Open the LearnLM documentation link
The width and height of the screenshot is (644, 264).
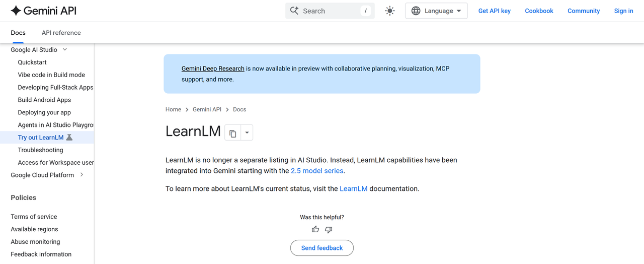pyautogui.click(x=353, y=188)
